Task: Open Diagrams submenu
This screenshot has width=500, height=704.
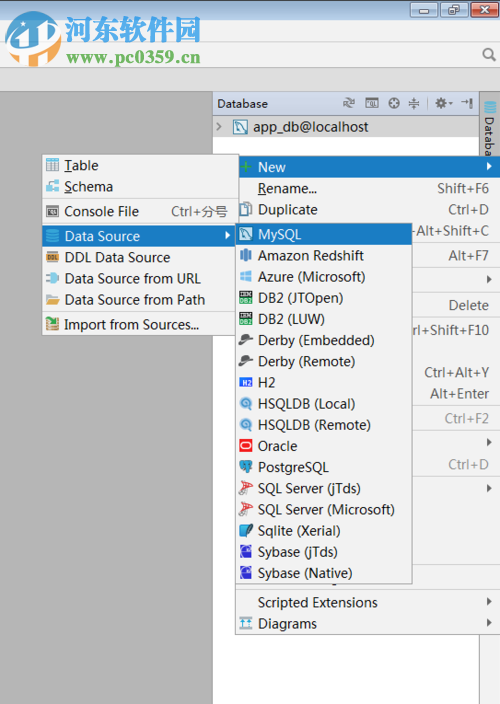Action: point(367,624)
